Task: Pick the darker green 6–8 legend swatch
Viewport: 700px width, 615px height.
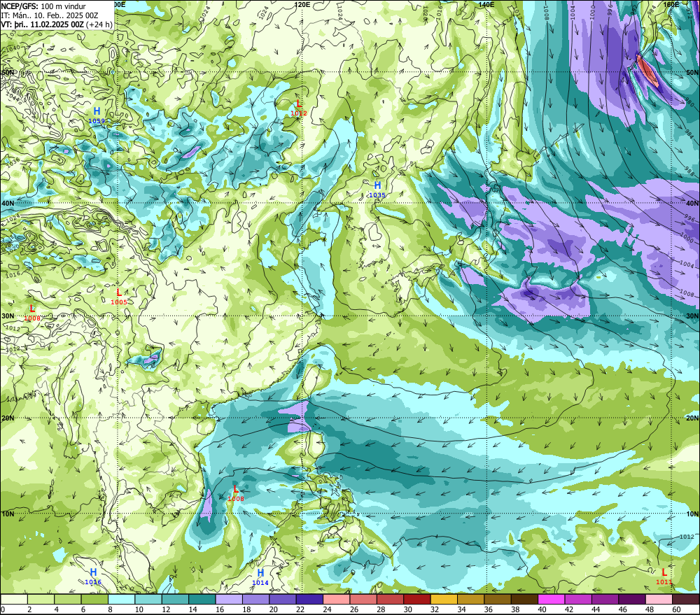Action: (94, 599)
